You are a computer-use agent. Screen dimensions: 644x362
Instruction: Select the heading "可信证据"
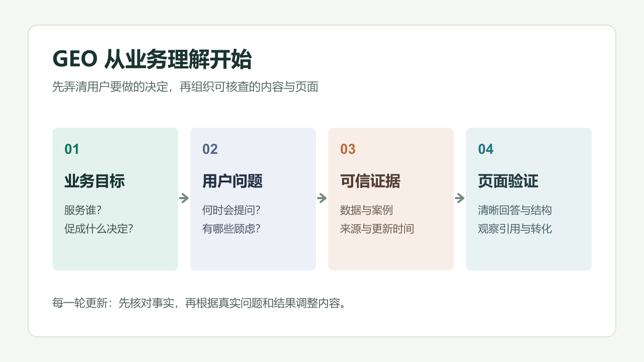370,181
